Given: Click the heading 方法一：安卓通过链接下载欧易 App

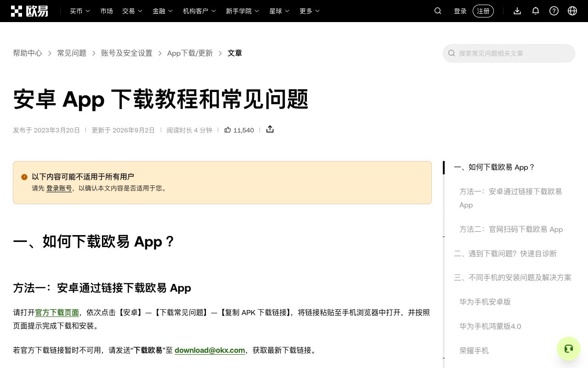Looking at the screenshot, I should 102,288.
